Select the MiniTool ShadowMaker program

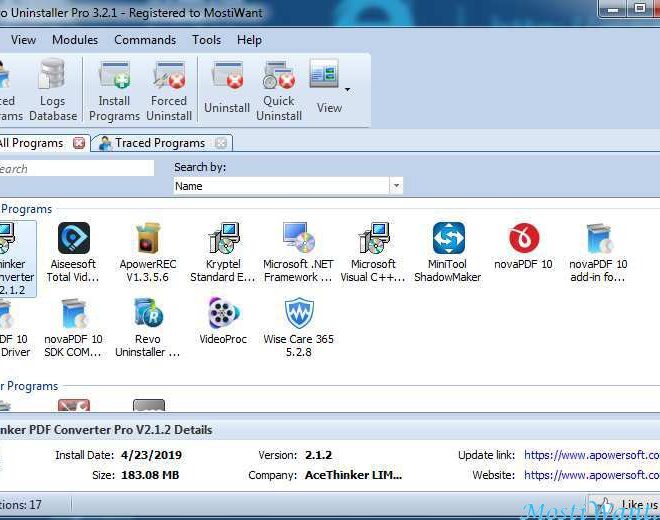[448, 252]
